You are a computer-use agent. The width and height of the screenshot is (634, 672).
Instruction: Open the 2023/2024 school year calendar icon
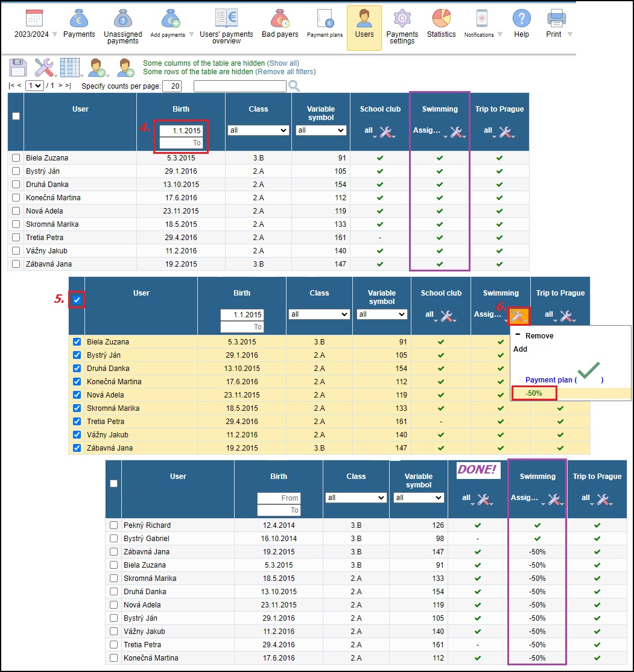coord(34,19)
